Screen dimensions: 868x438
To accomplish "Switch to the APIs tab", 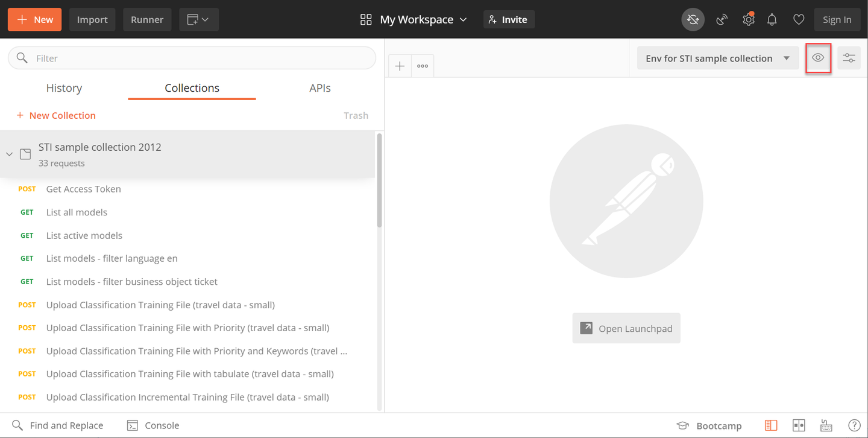I will coord(320,88).
